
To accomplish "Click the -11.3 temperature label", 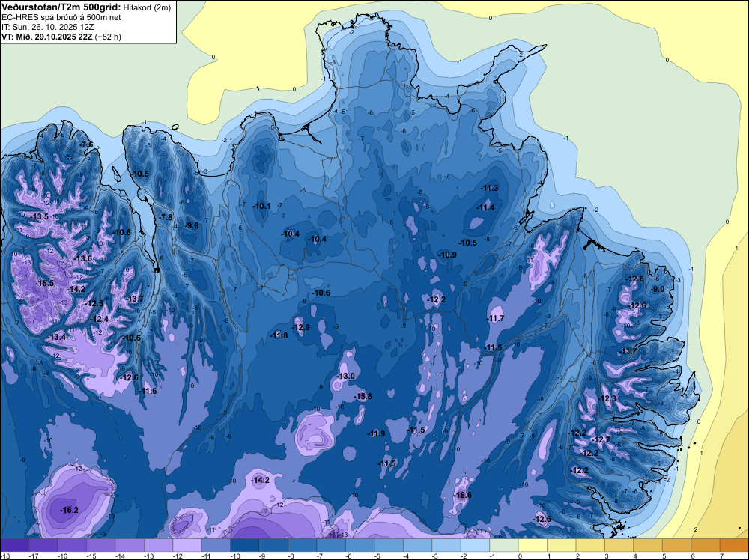I will pos(489,188).
